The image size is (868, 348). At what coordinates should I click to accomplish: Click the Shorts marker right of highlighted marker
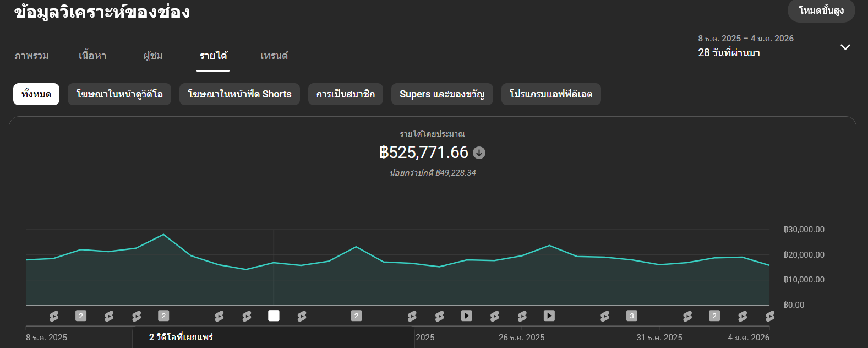302,316
